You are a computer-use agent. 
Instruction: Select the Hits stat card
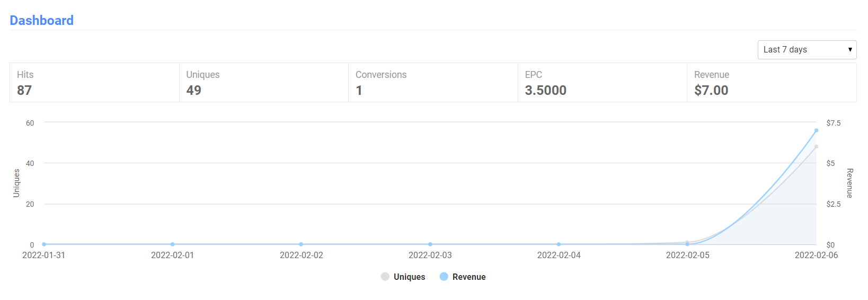[94, 83]
